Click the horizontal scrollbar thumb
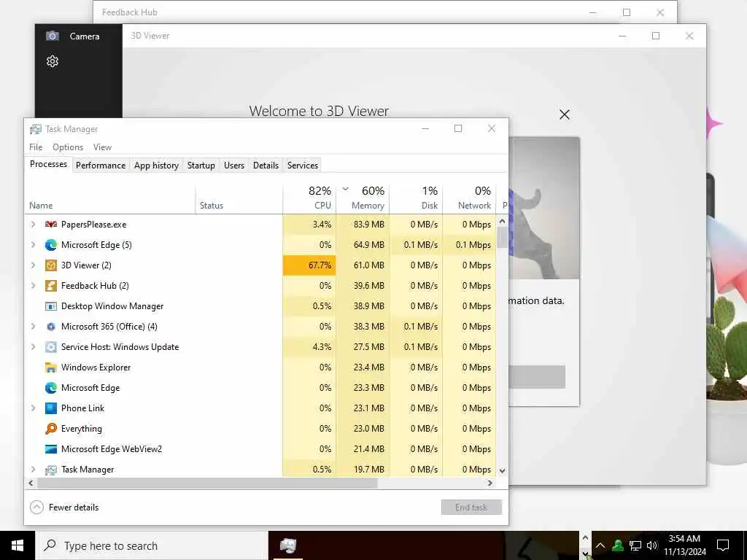Viewport: 747px width, 560px height. coord(207,483)
